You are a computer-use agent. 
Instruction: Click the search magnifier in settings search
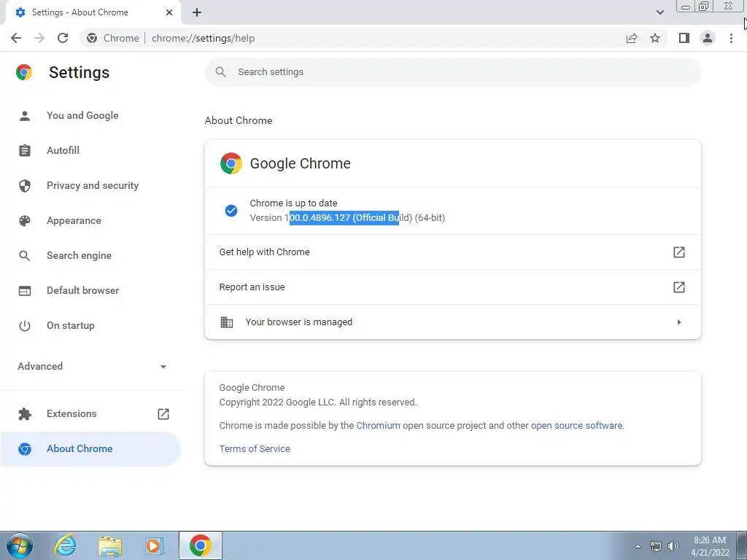(x=220, y=72)
